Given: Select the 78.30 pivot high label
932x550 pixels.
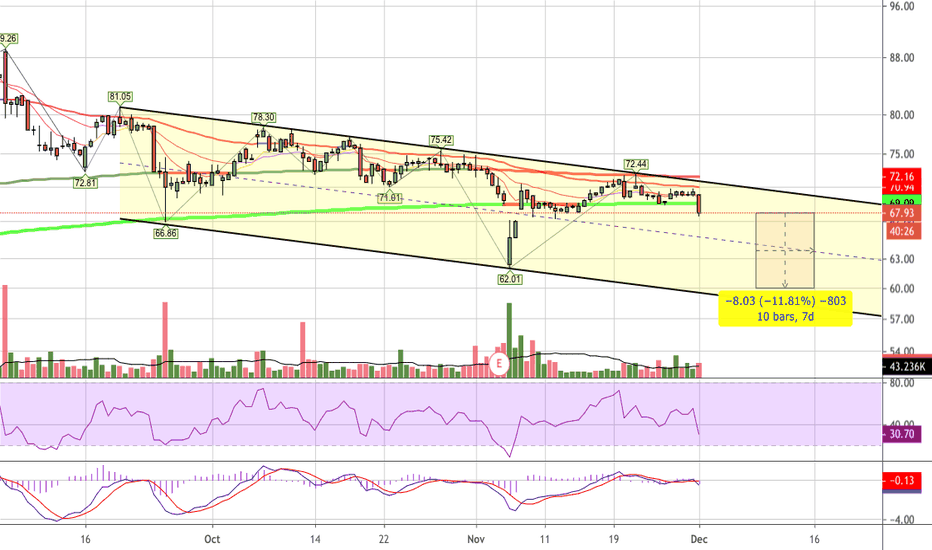Looking at the screenshot, I should pyautogui.click(x=263, y=118).
